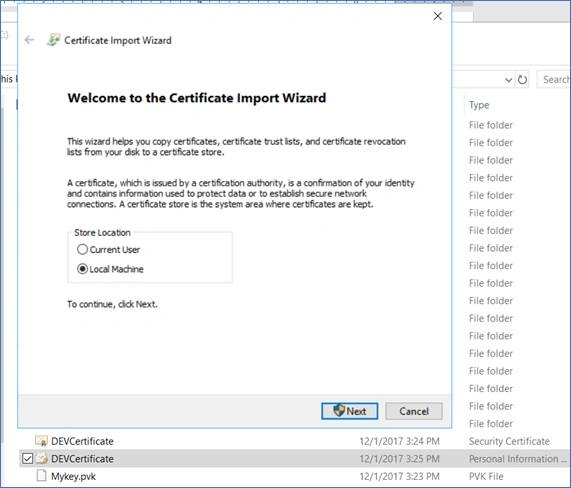Click into the Search box
571x488 pixels.
click(x=554, y=79)
